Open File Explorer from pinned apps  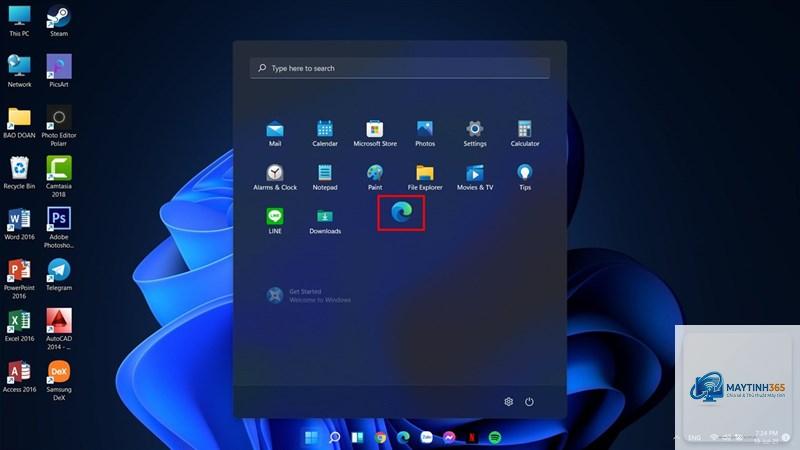424,177
